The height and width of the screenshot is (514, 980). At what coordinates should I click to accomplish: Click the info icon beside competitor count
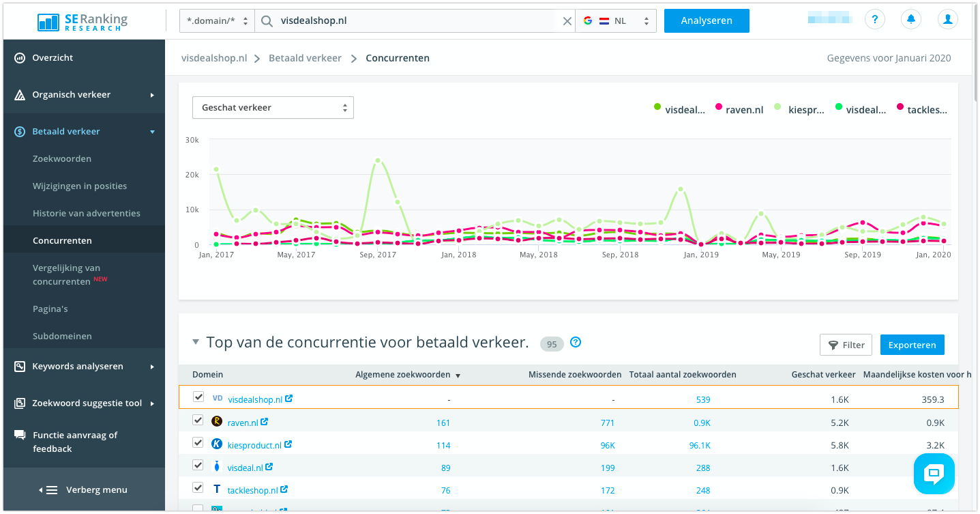tap(576, 343)
